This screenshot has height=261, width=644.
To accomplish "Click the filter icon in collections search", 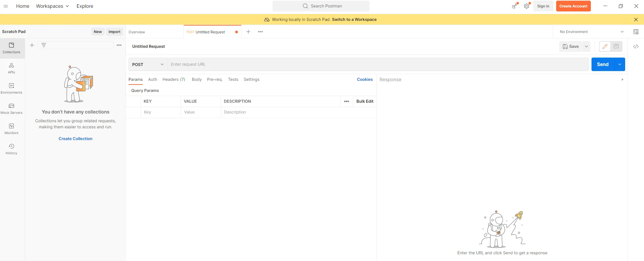I will click(44, 45).
